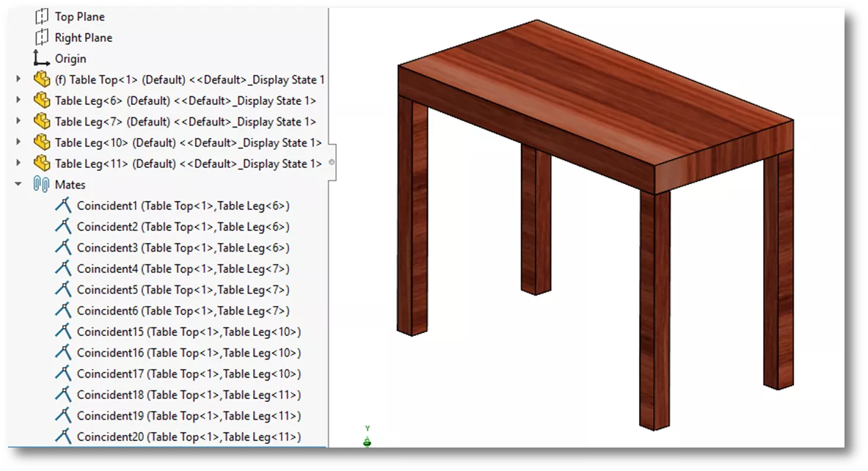Select the front-right table leg in viewport
Viewport: 868px width, 471px height.
click(655, 310)
